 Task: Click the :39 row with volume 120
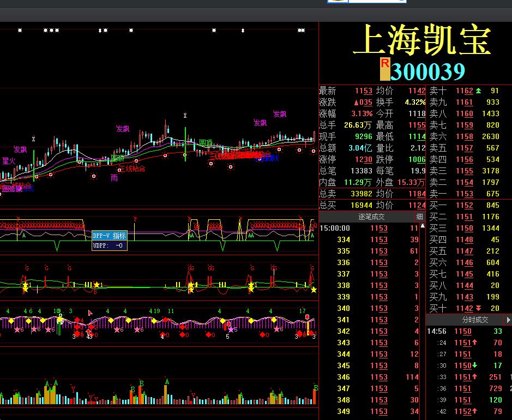(469, 400)
